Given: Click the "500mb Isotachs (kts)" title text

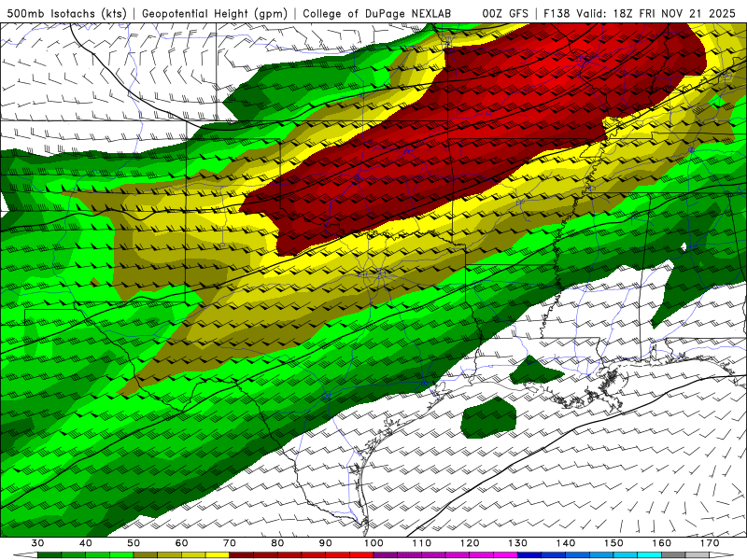Looking at the screenshot, I should pyautogui.click(x=67, y=14).
